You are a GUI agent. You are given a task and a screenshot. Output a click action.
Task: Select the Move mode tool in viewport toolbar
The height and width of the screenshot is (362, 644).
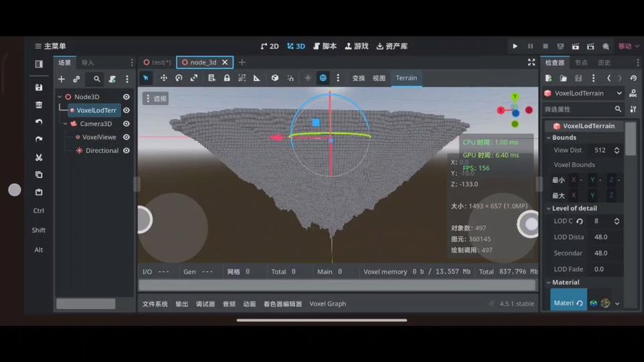coord(163,78)
